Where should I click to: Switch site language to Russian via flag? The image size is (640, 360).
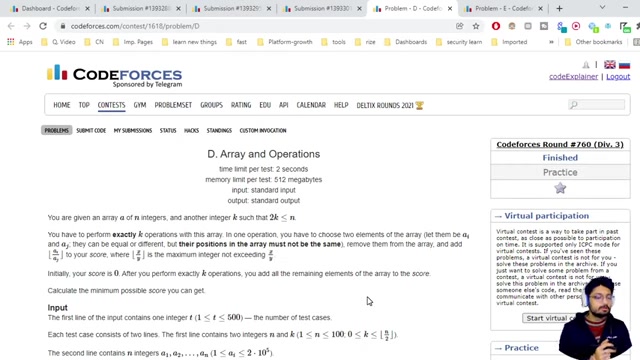pyautogui.click(x=624, y=64)
